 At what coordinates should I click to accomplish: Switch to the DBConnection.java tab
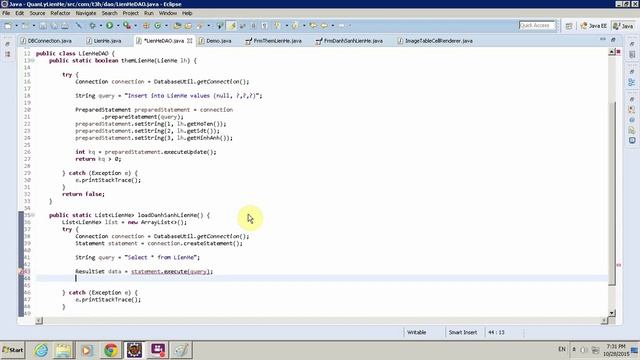(46, 41)
